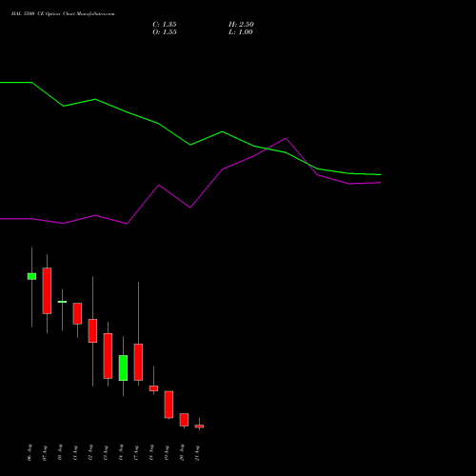The image size is (476, 476).
Task: Select the 19 Aug date label
Action: click(167, 453)
